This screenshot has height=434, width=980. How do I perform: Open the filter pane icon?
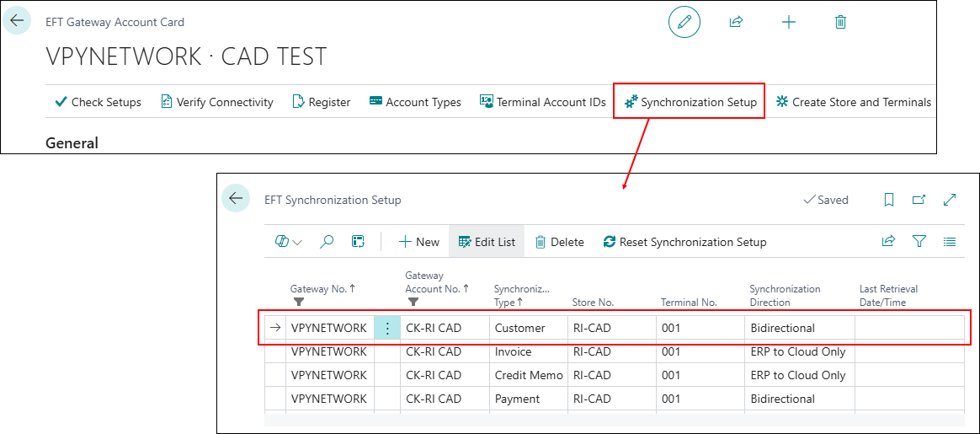tap(919, 241)
